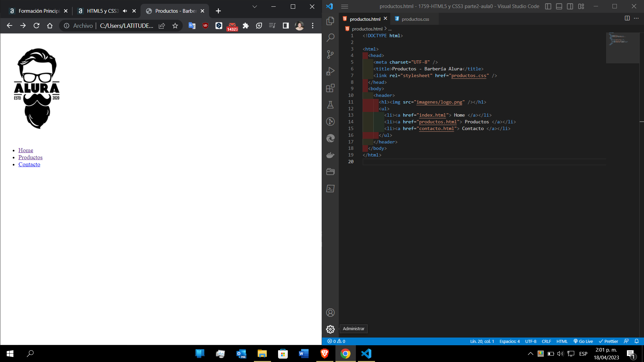Toggle the bottom panel layout

[x=559, y=6]
